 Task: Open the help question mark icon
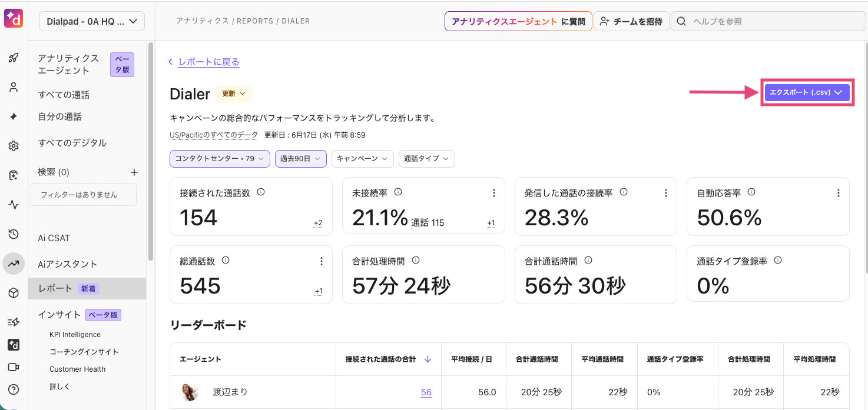coord(14,389)
